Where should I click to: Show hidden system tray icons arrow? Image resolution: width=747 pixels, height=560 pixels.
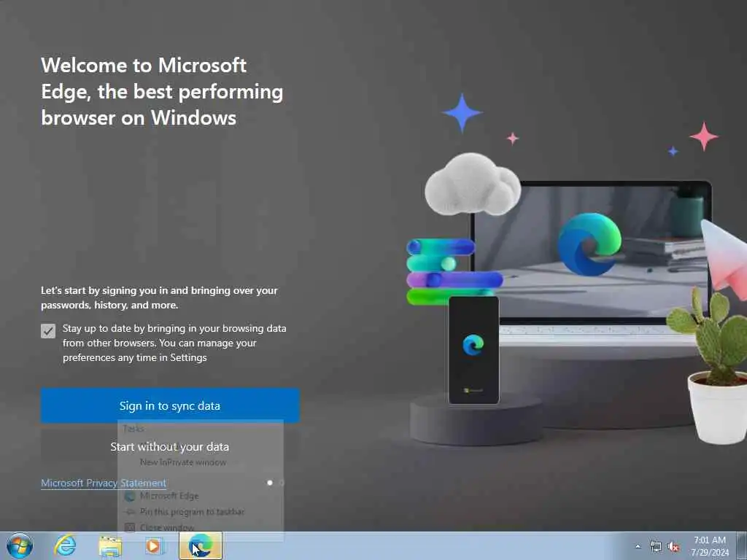(x=638, y=546)
